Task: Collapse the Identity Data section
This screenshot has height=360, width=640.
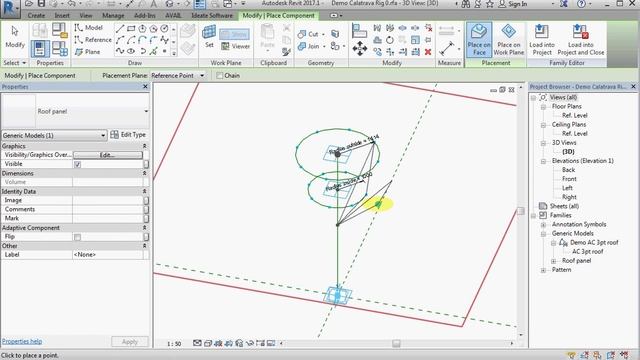Action: pyautogui.click(x=144, y=191)
